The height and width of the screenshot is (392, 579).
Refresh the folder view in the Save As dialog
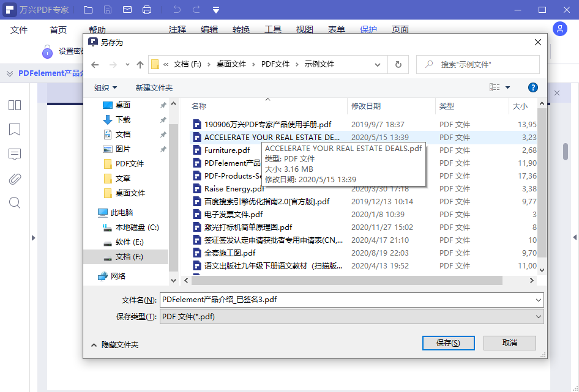pos(398,64)
